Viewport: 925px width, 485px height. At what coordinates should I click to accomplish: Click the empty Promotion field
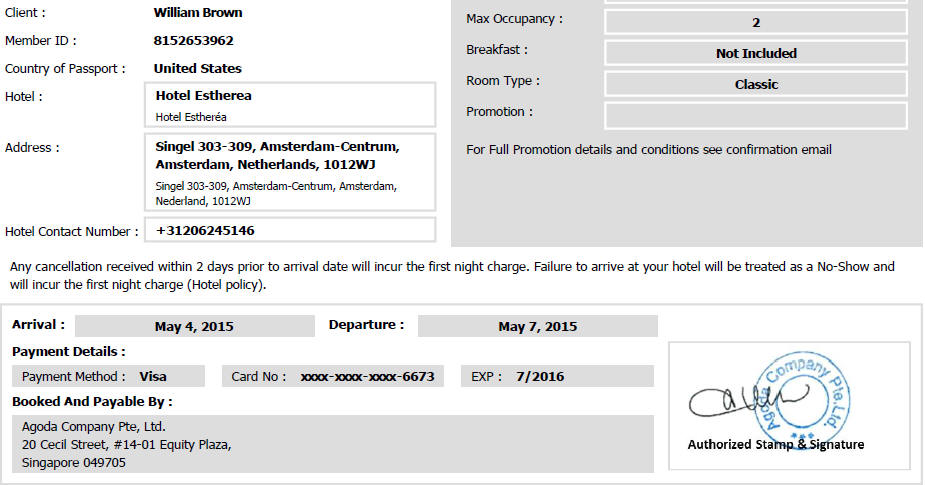[x=756, y=116]
